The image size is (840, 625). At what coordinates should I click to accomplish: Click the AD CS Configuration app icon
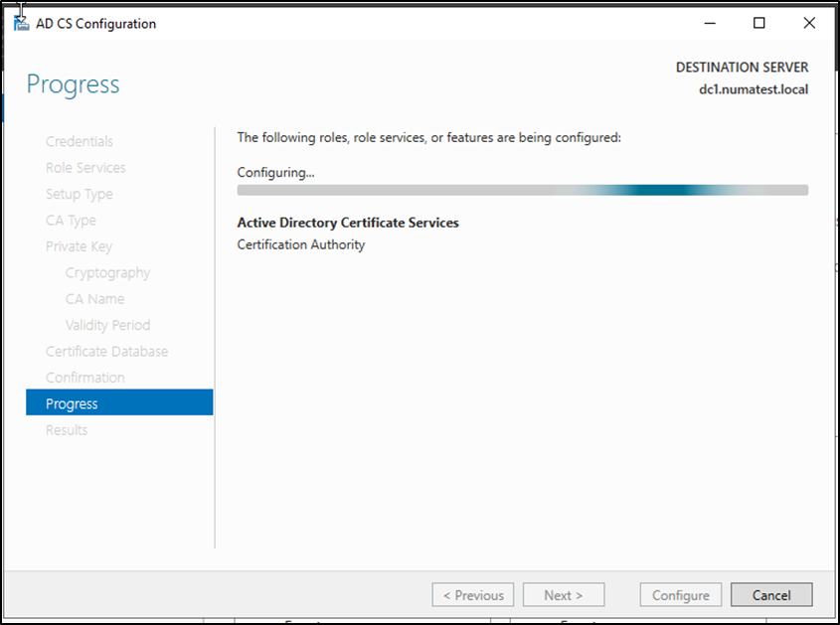[x=21, y=23]
